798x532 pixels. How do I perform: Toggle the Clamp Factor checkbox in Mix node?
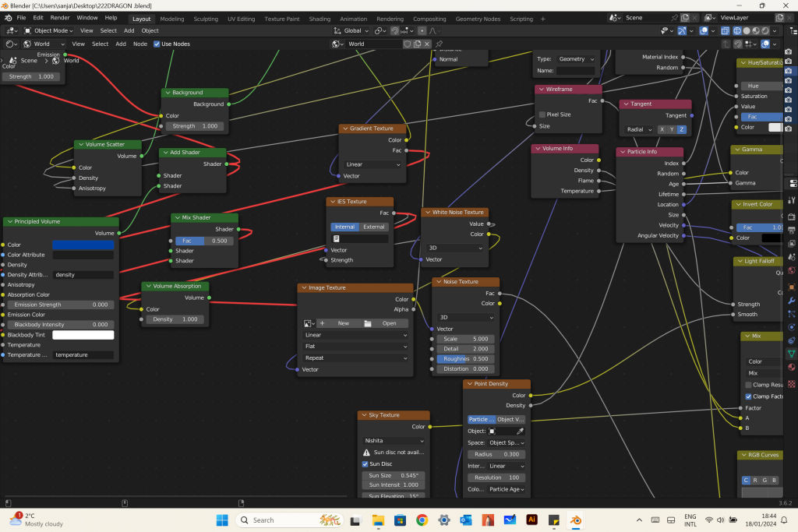(748, 396)
